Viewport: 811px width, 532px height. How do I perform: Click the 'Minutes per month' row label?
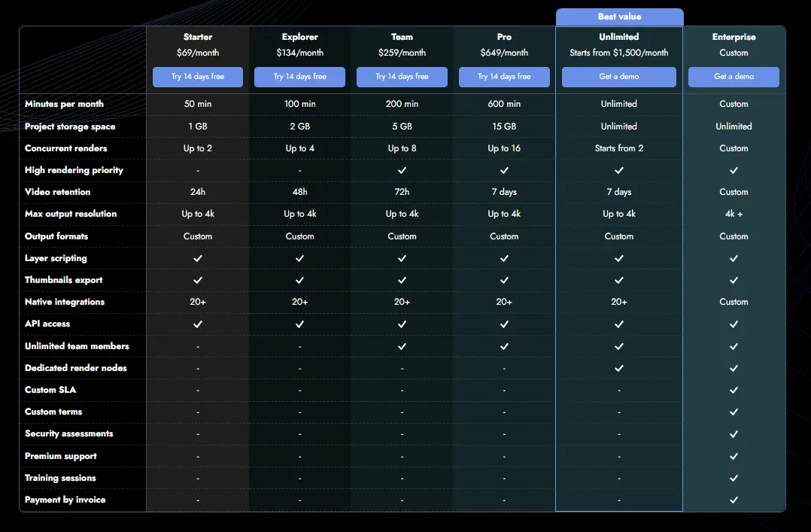pos(64,104)
